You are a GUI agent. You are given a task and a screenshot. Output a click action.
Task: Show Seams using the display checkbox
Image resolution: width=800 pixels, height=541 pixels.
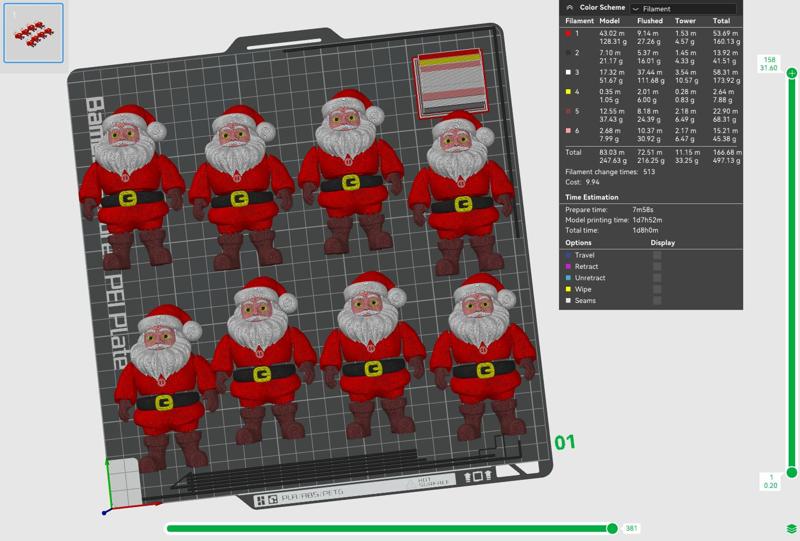[657, 301]
